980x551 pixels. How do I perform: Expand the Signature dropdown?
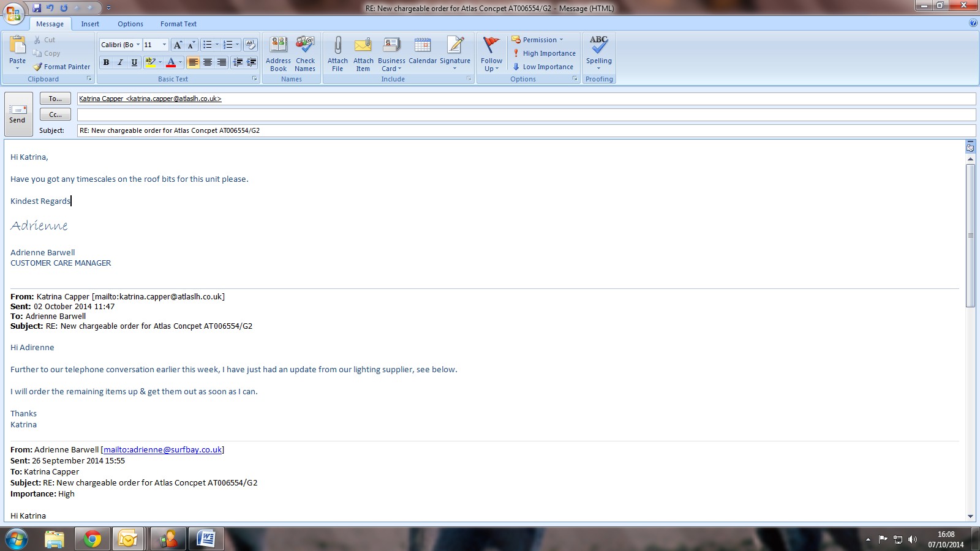pos(455,68)
